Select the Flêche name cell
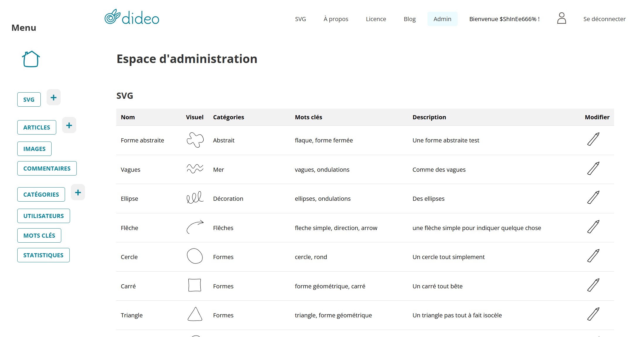 129,228
